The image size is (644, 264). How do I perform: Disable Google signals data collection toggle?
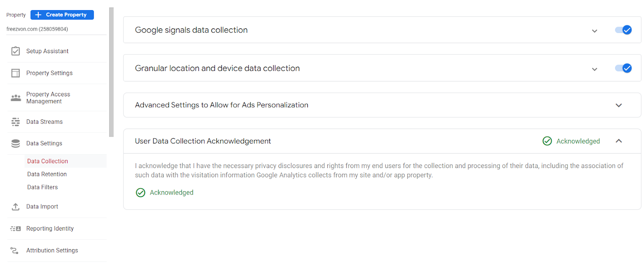(623, 30)
